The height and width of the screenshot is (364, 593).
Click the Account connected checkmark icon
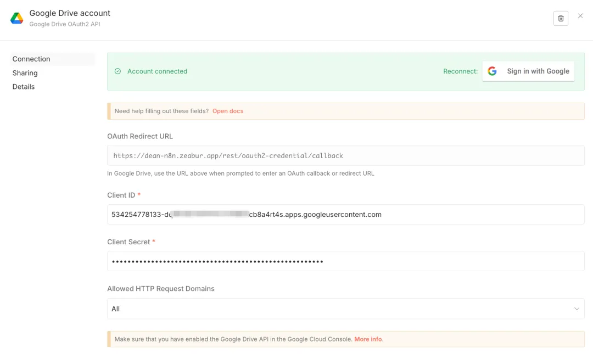(x=118, y=71)
